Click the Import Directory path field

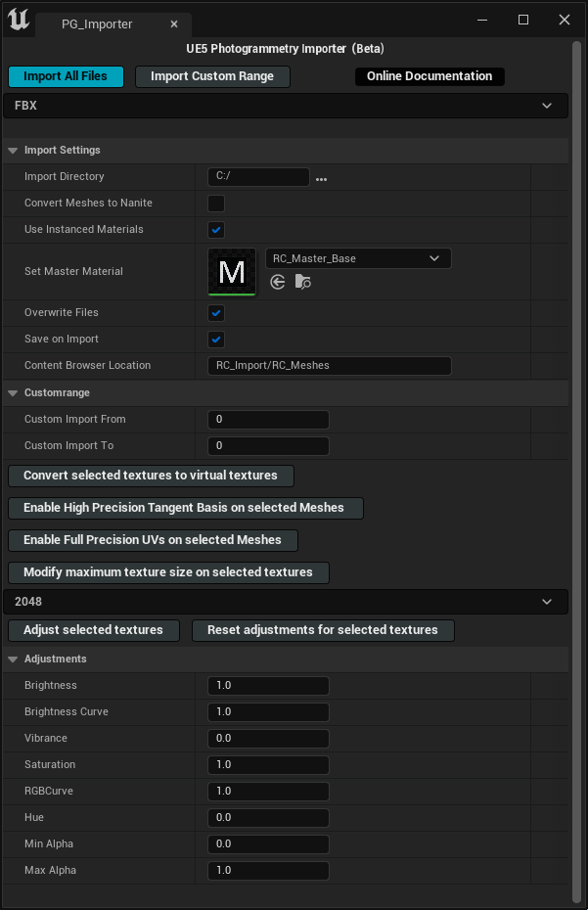coord(258,177)
